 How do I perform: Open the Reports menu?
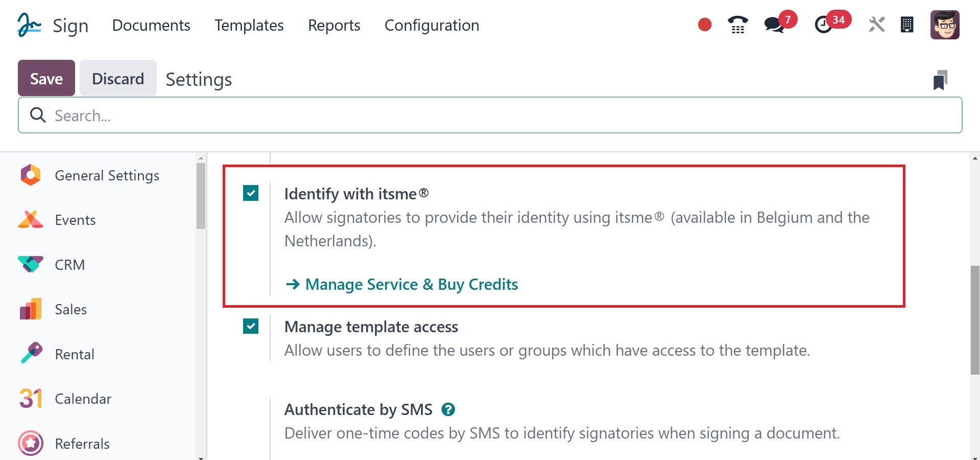[x=334, y=25]
